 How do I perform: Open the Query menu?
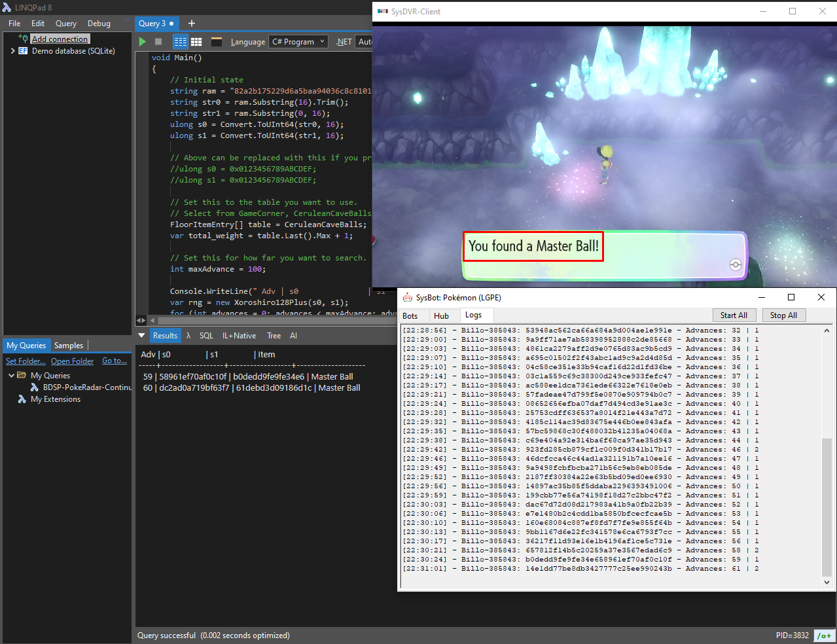[66, 23]
